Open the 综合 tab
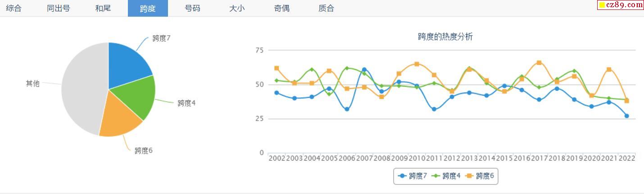The image size is (644, 194). click(14, 8)
